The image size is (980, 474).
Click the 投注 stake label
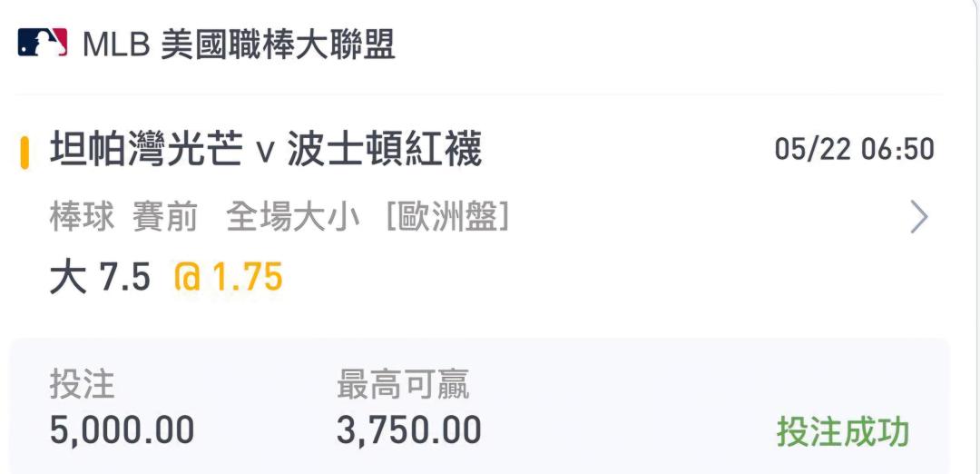tap(83, 384)
